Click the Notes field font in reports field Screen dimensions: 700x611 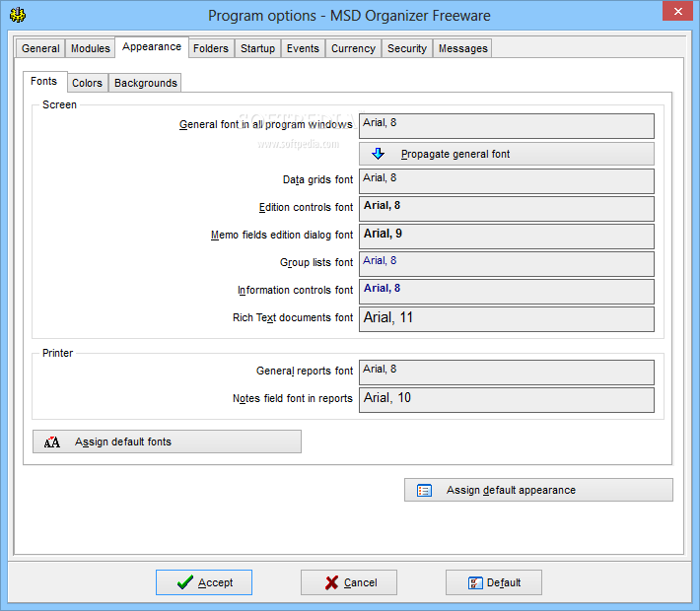(507, 400)
